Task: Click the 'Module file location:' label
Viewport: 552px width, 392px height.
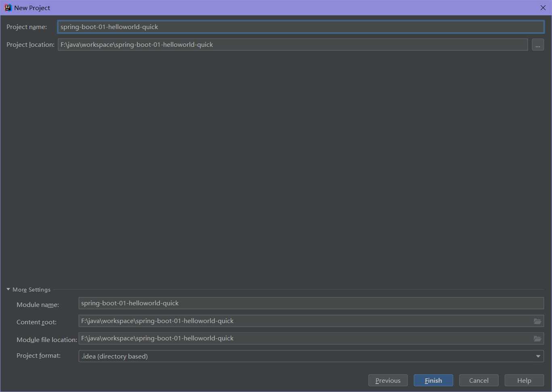Action: tap(47, 340)
